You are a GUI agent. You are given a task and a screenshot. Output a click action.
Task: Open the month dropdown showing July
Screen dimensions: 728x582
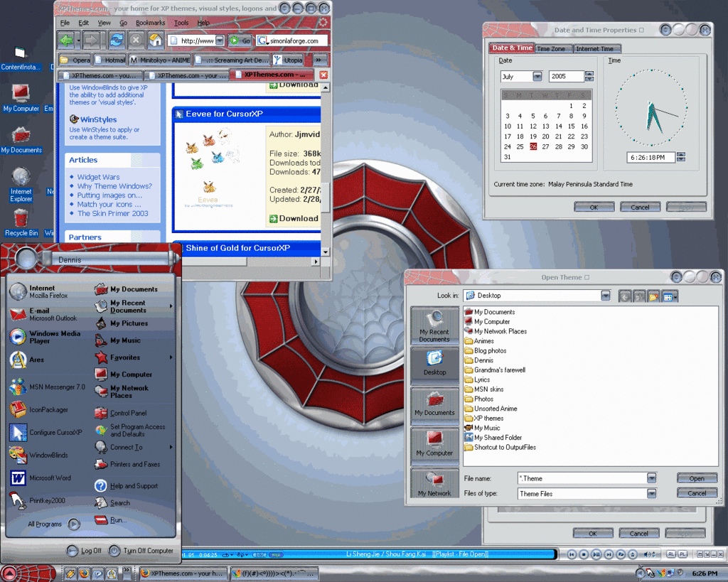pos(537,76)
